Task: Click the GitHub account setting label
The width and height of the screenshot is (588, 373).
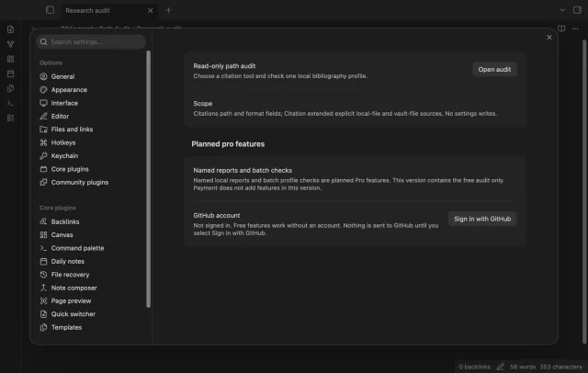Action: [217, 216]
